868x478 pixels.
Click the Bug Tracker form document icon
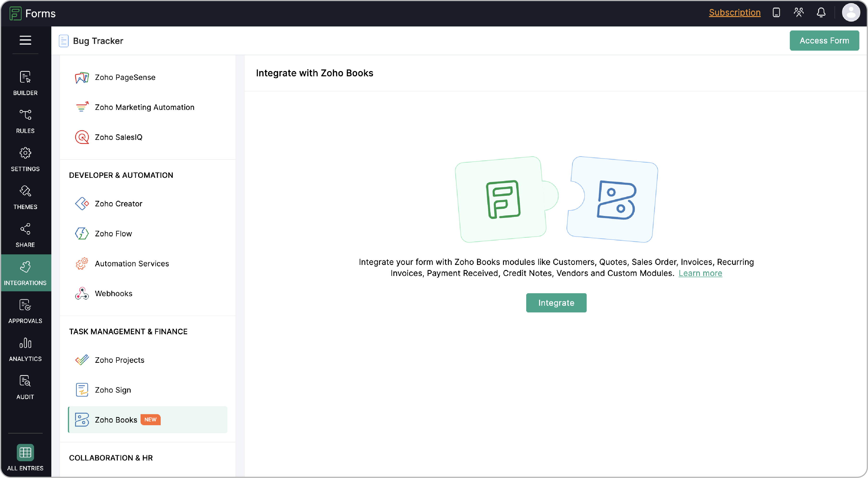point(64,41)
